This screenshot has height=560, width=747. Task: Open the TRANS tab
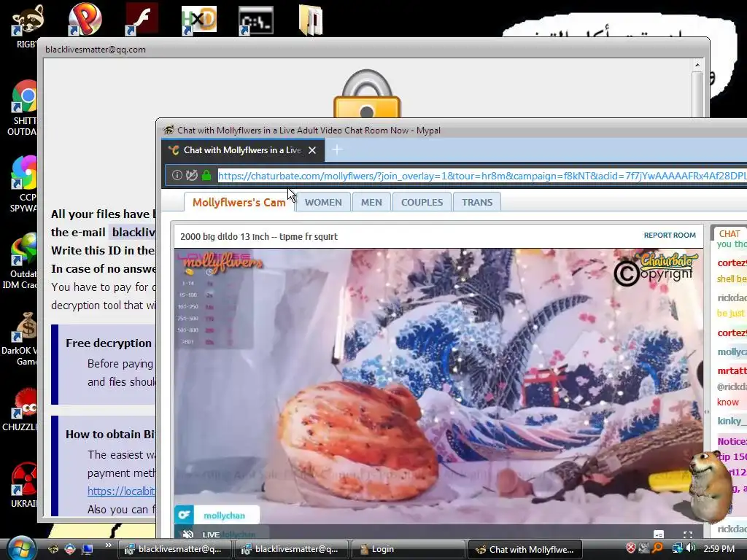coord(477,203)
